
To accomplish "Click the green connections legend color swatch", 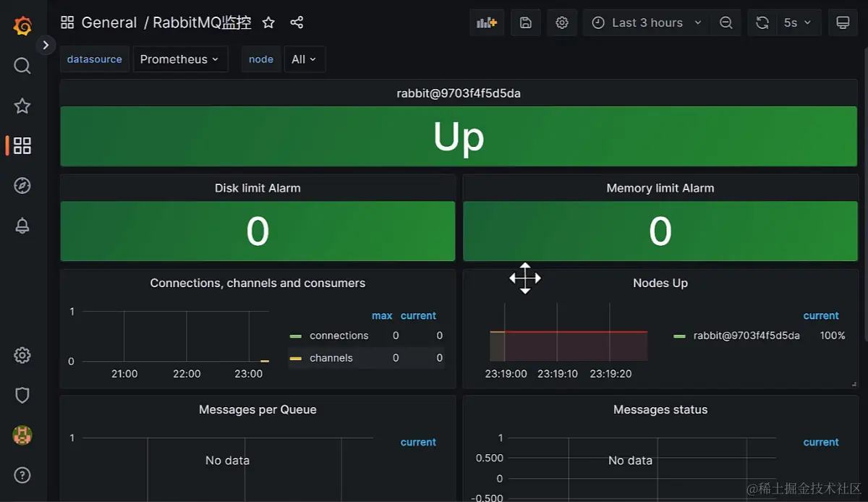I will coord(295,336).
